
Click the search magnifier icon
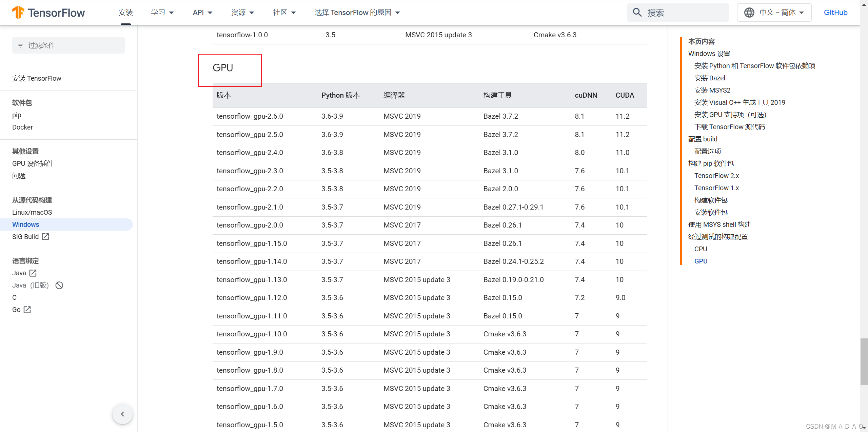637,13
